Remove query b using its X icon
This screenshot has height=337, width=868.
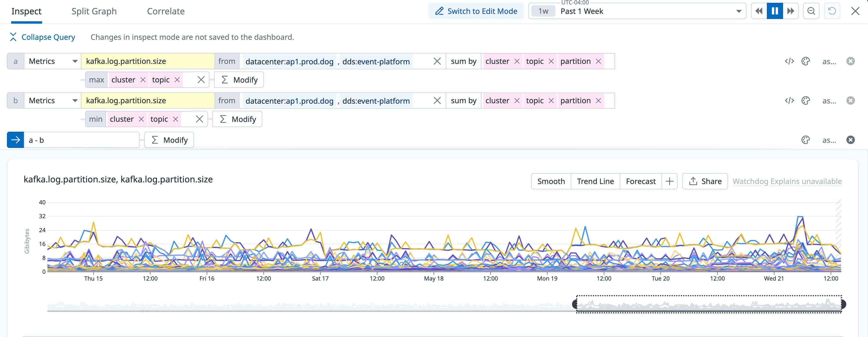click(850, 100)
